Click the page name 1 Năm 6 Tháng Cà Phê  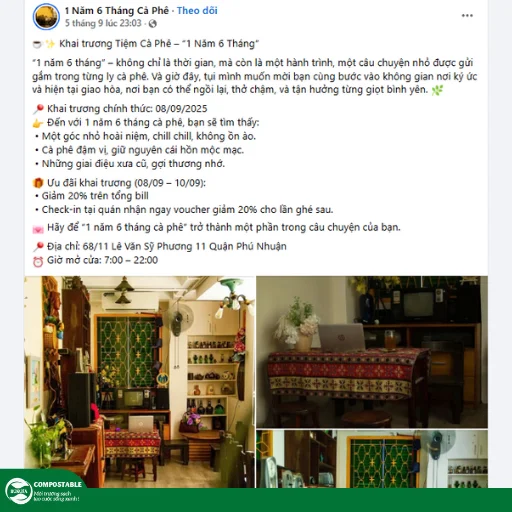coord(117,11)
